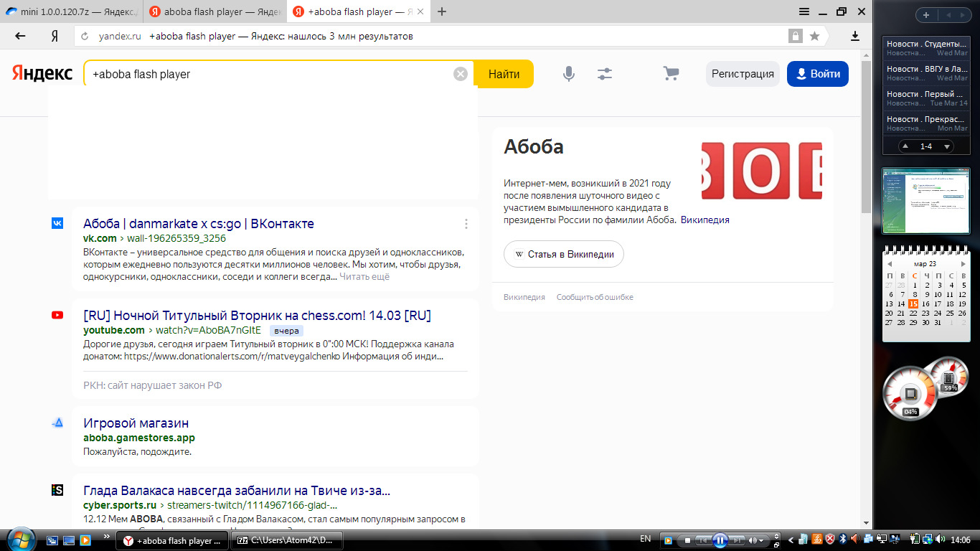Screen dimensions: 980x551
Task: Bookmark this page with the star icon
Action: pos(814,36)
